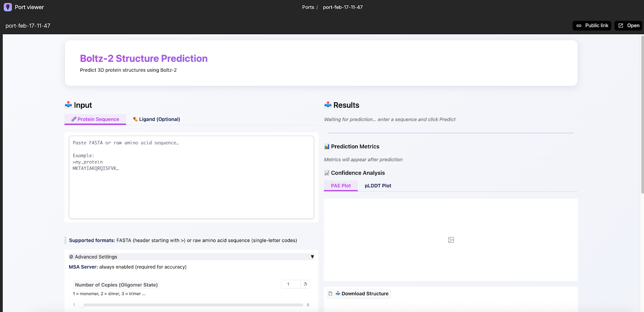This screenshot has width=644, height=312.
Task: Click the inbox emoji next to Input heading
Action: (68, 105)
